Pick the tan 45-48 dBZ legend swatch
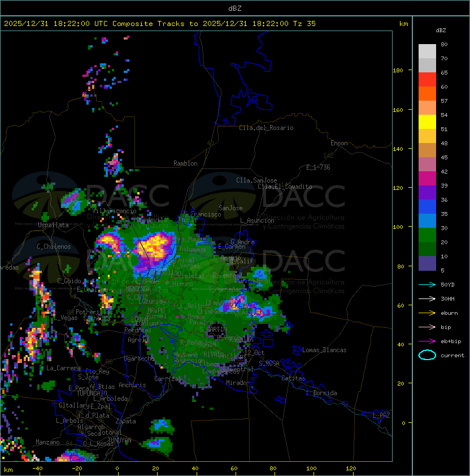 click(x=427, y=150)
